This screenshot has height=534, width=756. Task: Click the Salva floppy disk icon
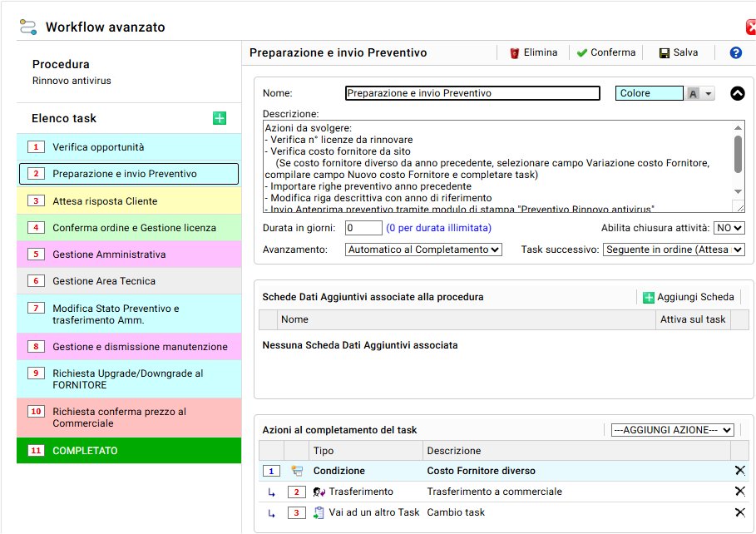(665, 53)
